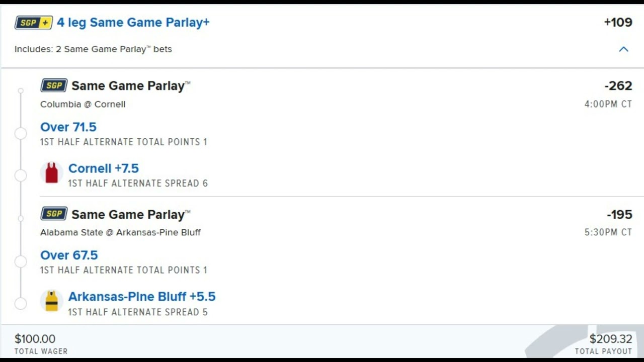Select the Over 71.5 leg circle
Viewport: 644px width, 362px height.
(21, 133)
